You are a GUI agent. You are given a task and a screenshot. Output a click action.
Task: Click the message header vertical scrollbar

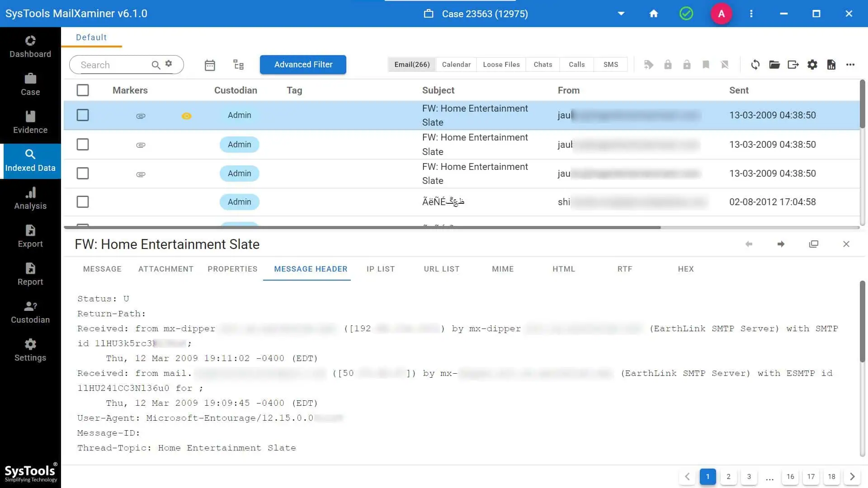pyautogui.click(x=863, y=321)
